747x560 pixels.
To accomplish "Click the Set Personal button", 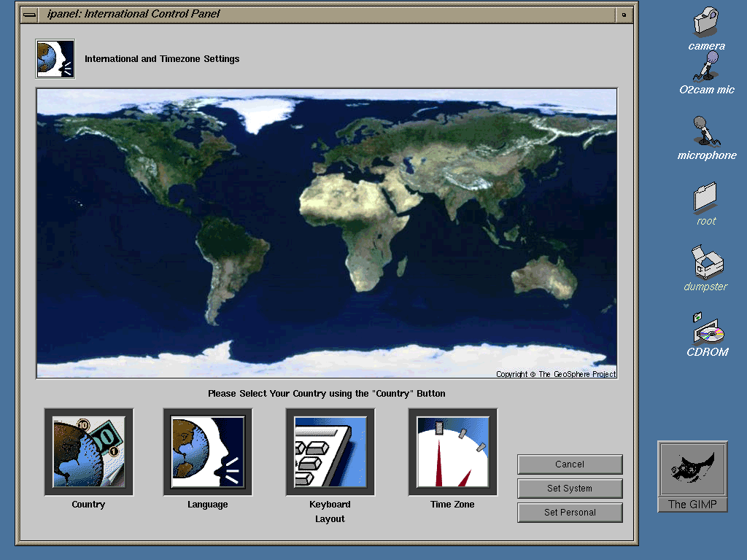I will pyautogui.click(x=570, y=513).
